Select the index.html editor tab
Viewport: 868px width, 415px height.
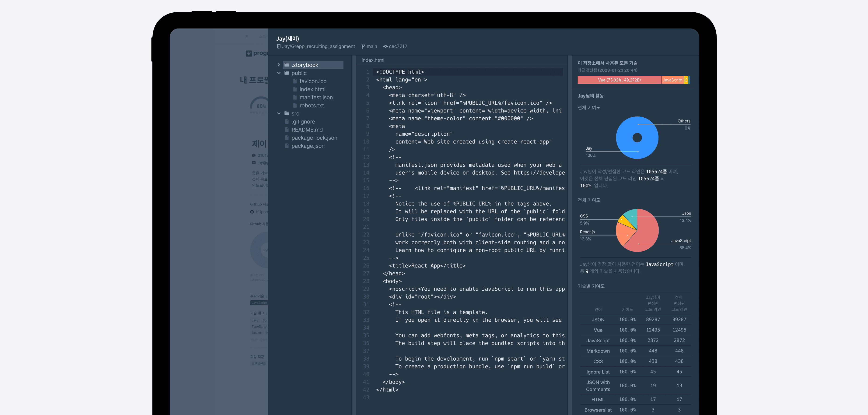tap(373, 60)
